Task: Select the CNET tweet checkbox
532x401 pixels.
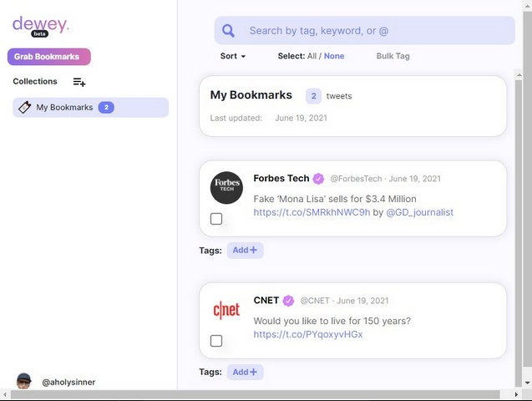Action: coord(216,341)
